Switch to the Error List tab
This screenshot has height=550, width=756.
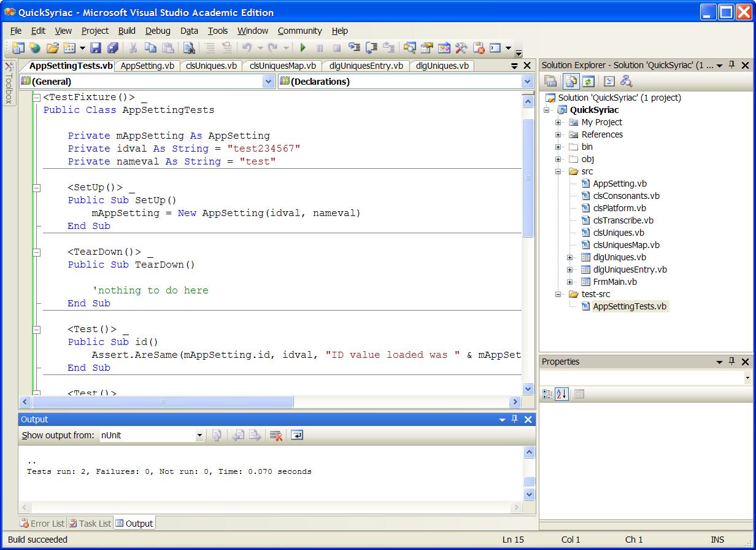42,524
